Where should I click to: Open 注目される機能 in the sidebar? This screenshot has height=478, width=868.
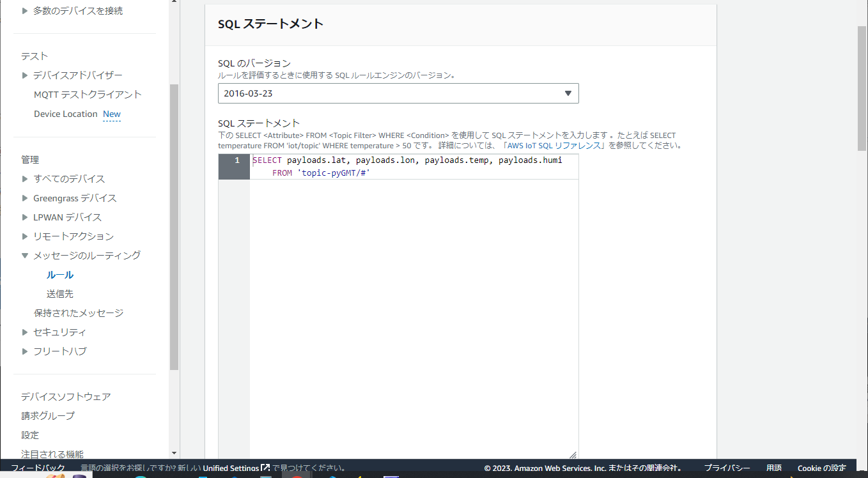click(x=52, y=454)
